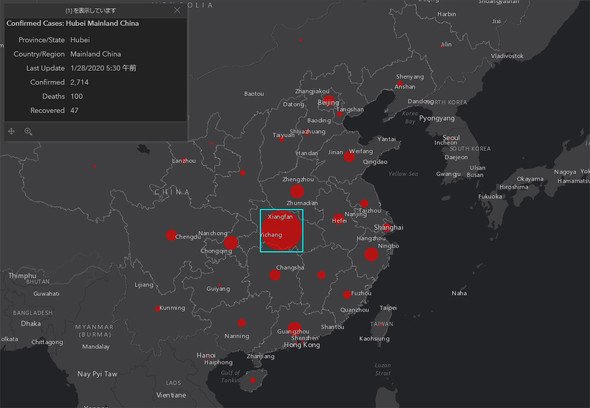Image resolution: width=590 pixels, height=408 pixels.
Task: Close the Hubei confirmed cases popup
Action: (177, 10)
